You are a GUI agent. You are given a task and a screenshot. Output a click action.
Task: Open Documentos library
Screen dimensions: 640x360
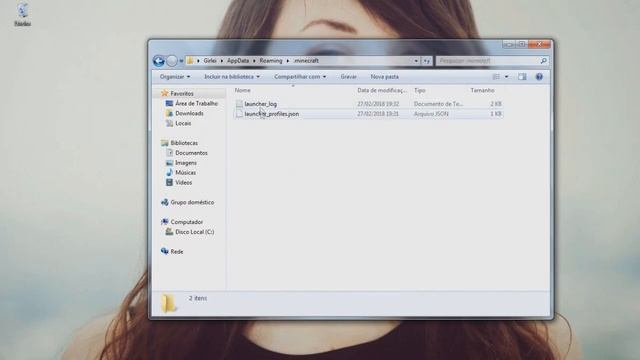tap(191, 153)
